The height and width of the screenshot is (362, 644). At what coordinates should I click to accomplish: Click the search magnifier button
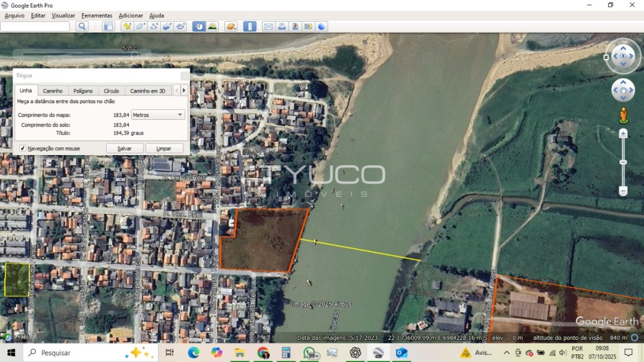82,26
